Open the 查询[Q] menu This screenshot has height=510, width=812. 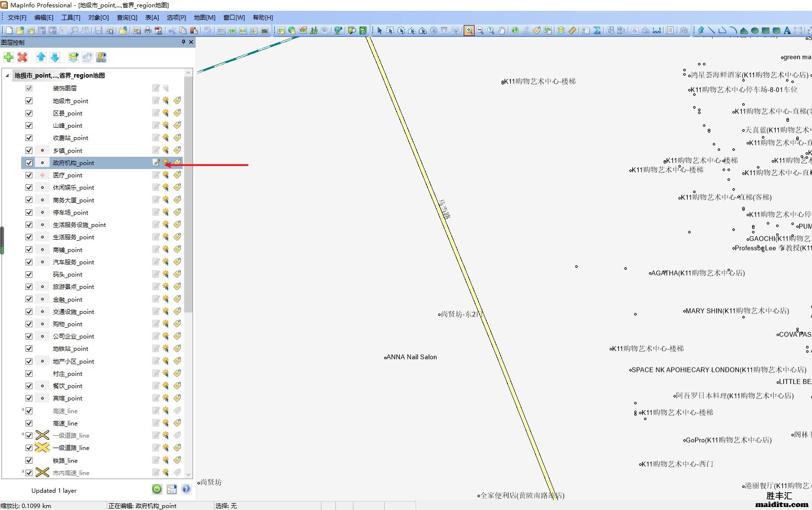click(127, 18)
